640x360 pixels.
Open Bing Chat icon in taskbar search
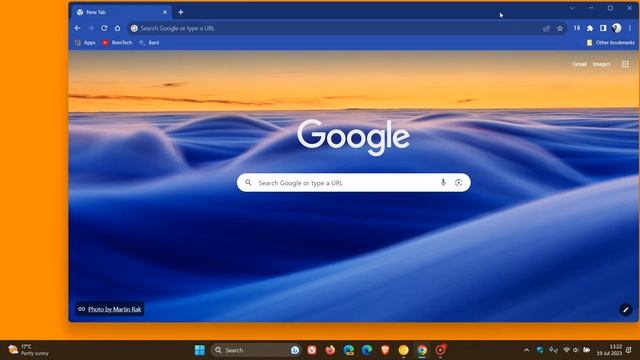295,350
